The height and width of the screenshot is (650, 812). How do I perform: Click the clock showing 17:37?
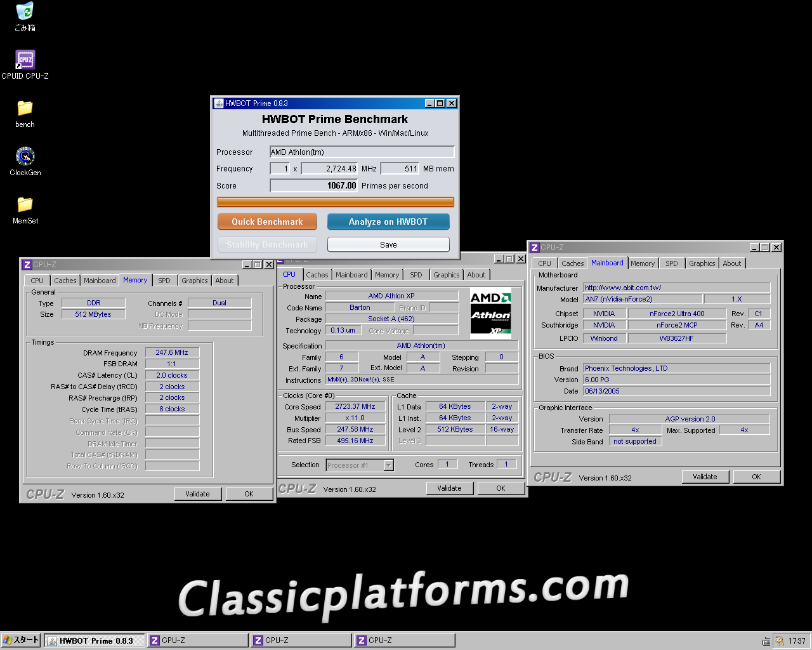pos(797,641)
